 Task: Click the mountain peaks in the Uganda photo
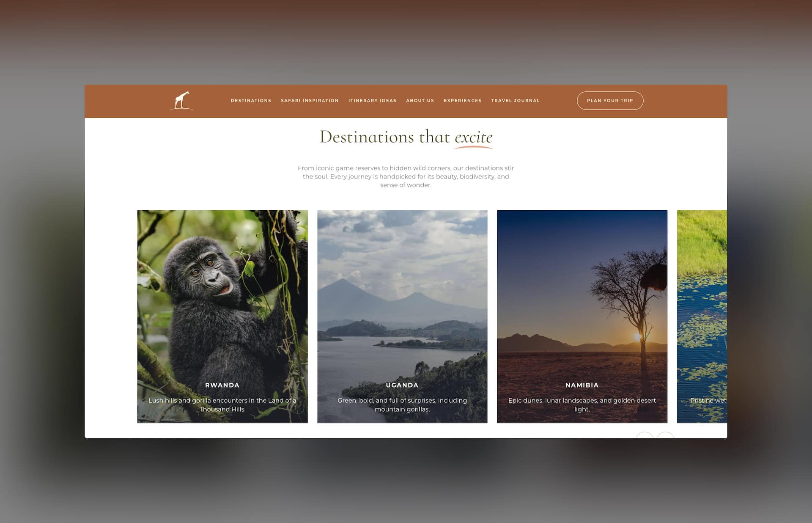345,288
